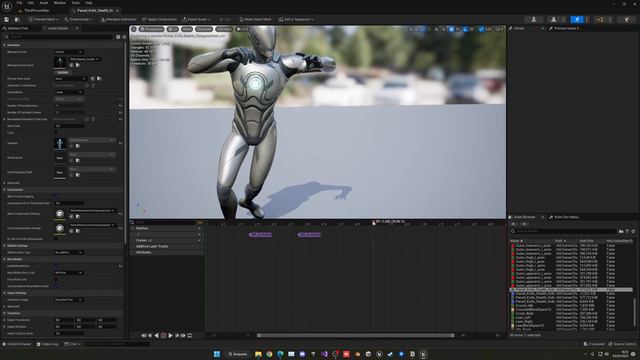Open the Retarget Source dropdown
This screenshot has height=360, width=640.
69,52
